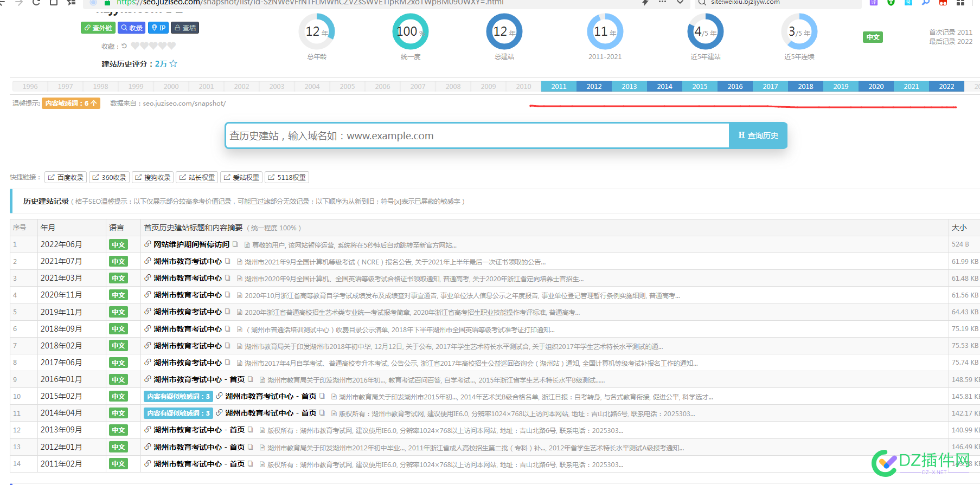This screenshot has height=485, width=980.
Task: Click the history domain search input field
Action: (x=477, y=135)
